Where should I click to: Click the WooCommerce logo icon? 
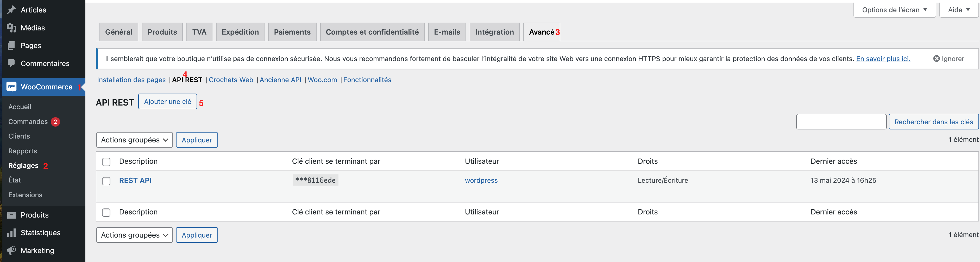pyautogui.click(x=11, y=87)
